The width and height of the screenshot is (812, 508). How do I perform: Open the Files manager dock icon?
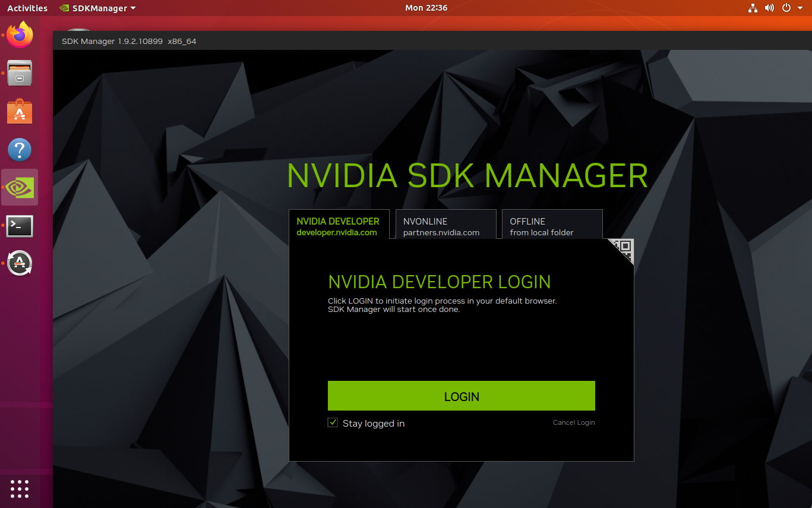(x=20, y=73)
